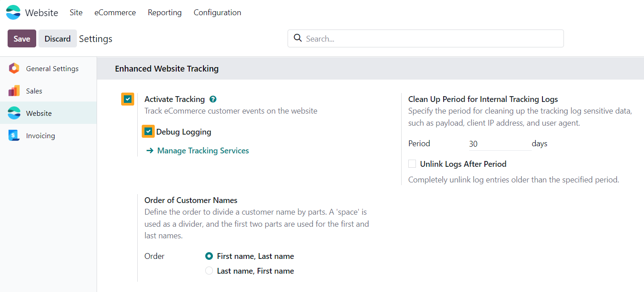Discard unsaved changes
This screenshot has width=644, height=292.
[57, 38]
